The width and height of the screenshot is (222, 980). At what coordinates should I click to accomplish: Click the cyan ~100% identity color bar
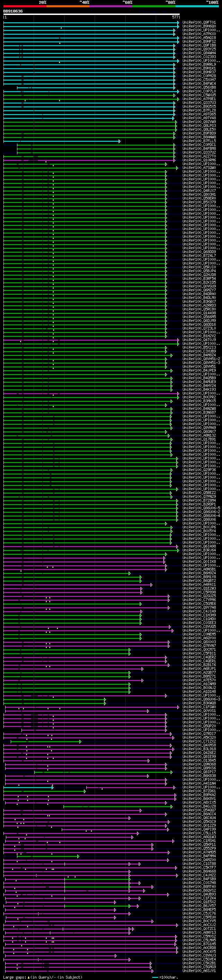[197, 6]
